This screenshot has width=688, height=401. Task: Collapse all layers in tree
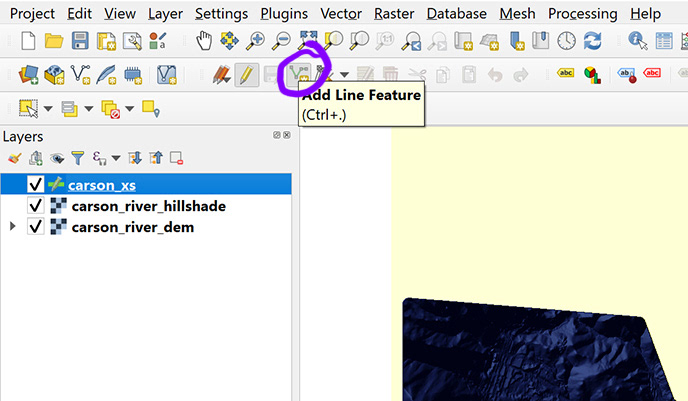point(156,158)
